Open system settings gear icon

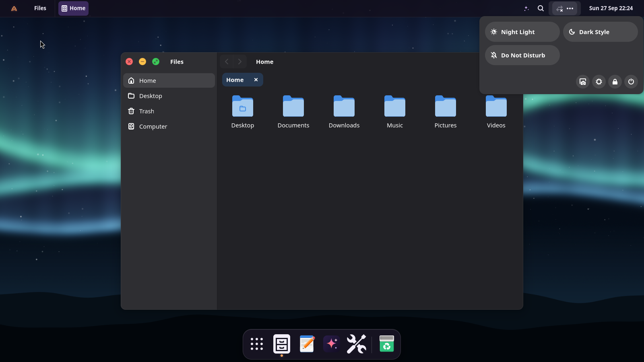[x=599, y=82]
